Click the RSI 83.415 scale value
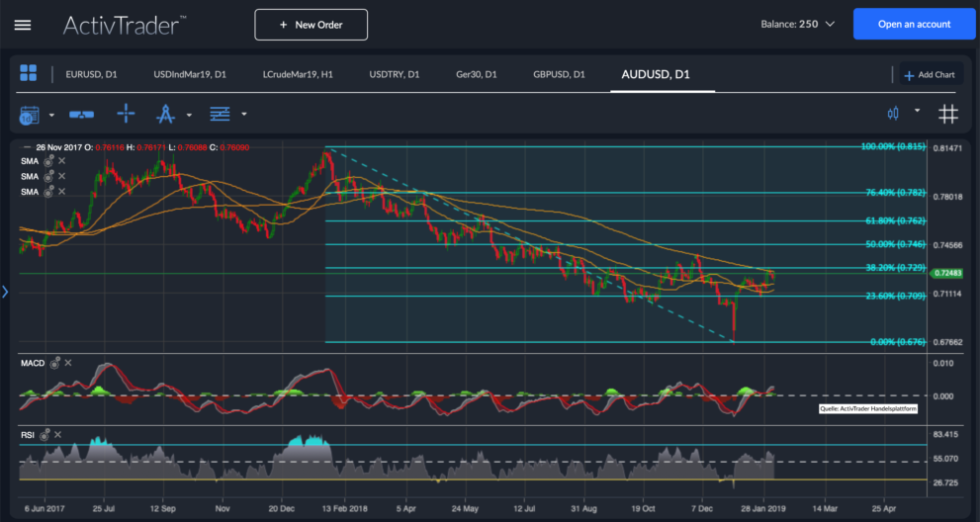 945,434
